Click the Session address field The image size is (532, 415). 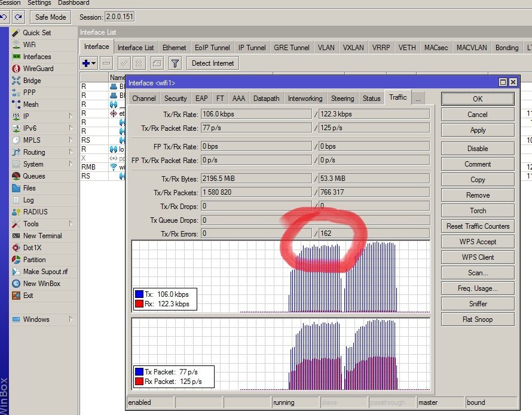pos(120,17)
